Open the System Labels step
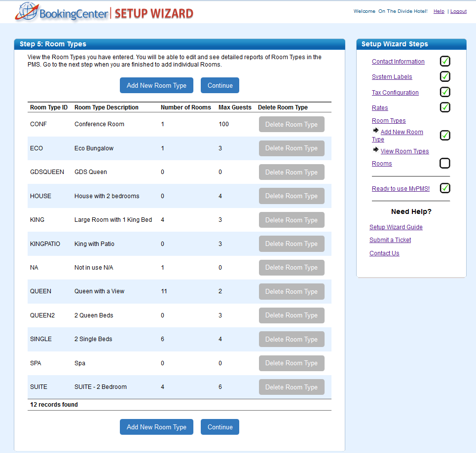Viewport: 476px width, 453px height. pos(392,77)
